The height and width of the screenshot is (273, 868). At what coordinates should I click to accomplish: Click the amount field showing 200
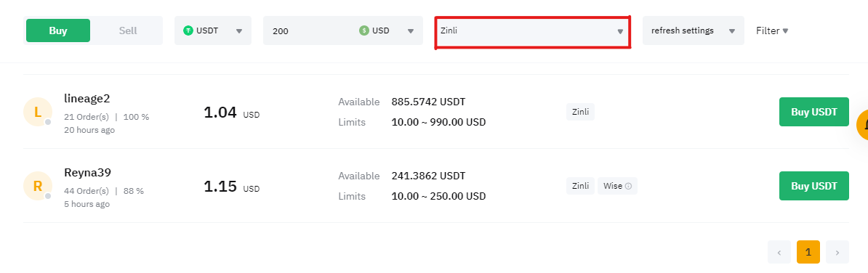coord(310,31)
